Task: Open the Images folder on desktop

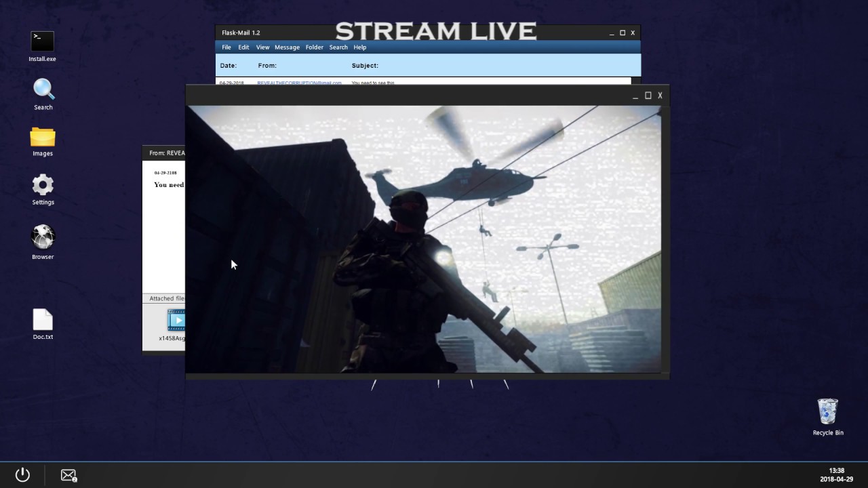Action: pos(42,138)
